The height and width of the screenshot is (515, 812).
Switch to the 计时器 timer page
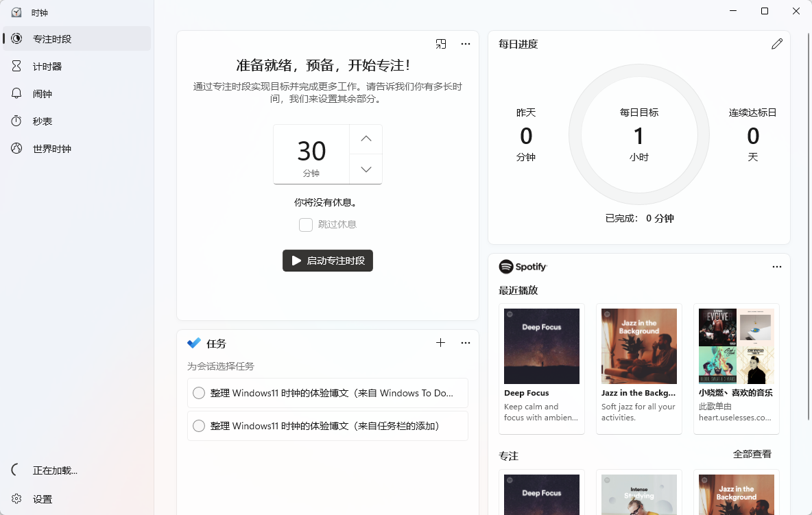[77, 67]
